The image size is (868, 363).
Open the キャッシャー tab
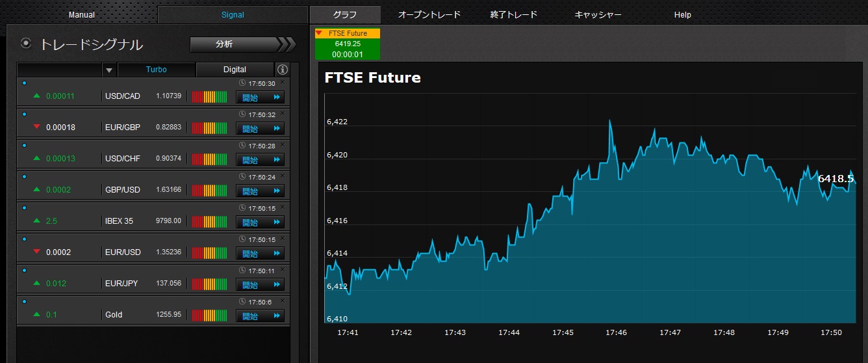pyautogui.click(x=598, y=14)
